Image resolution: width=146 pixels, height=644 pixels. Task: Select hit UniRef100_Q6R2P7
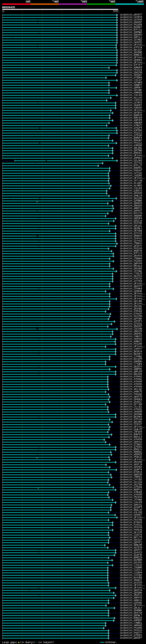[x=131, y=638]
